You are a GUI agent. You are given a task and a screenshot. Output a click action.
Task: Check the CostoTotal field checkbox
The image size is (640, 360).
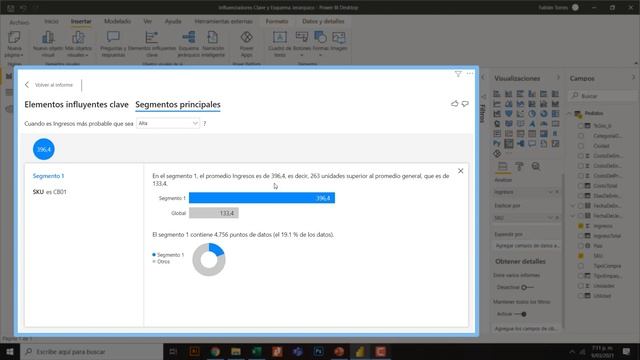click(580, 186)
